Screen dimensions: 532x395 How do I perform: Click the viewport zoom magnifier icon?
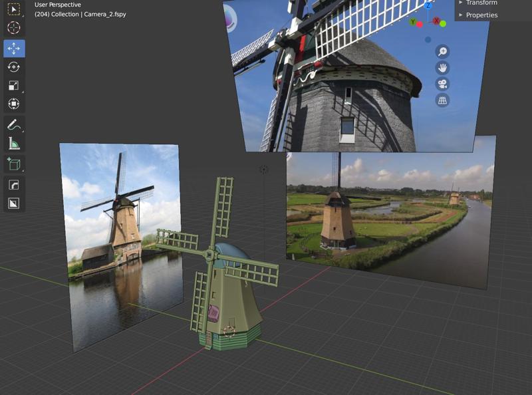coord(442,51)
